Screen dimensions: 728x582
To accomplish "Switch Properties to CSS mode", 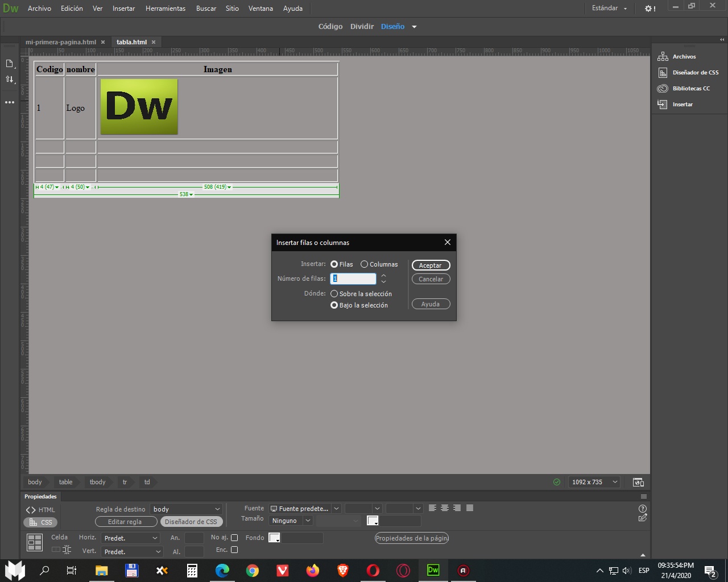I will (x=40, y=522).
